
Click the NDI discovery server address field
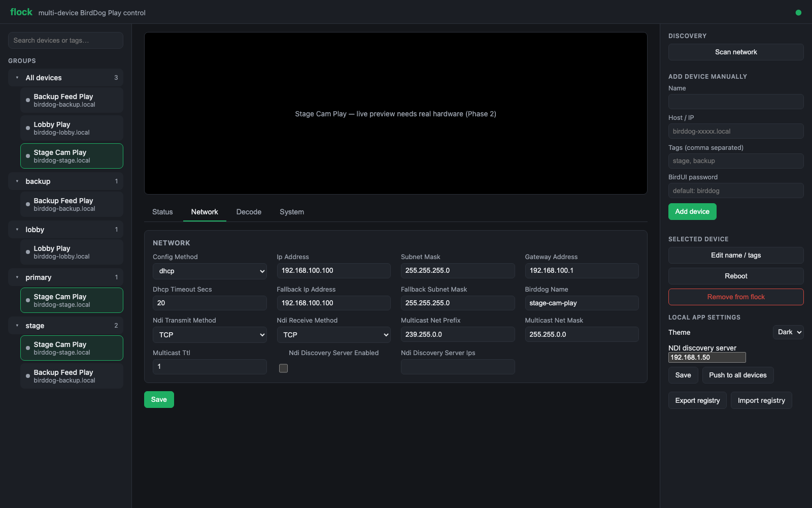click(707, 357)
